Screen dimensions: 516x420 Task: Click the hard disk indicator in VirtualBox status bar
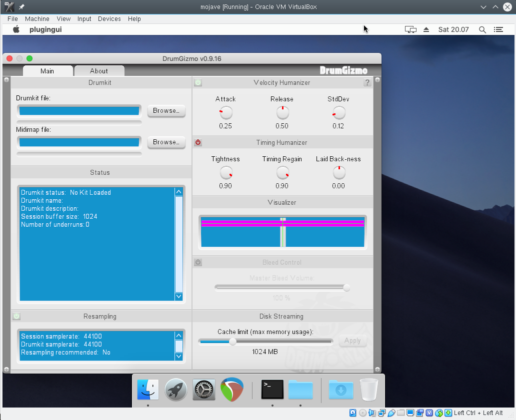[353, 413]
